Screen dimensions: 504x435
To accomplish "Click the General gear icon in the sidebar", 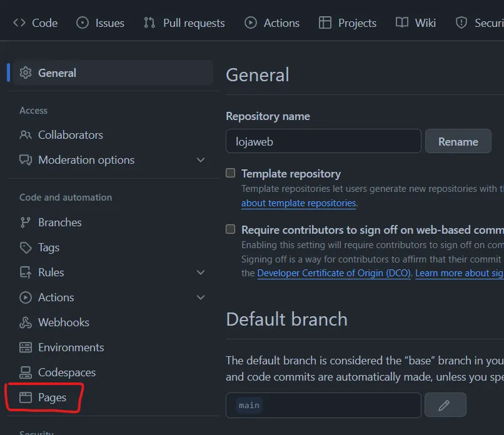I will pos(26,73).
